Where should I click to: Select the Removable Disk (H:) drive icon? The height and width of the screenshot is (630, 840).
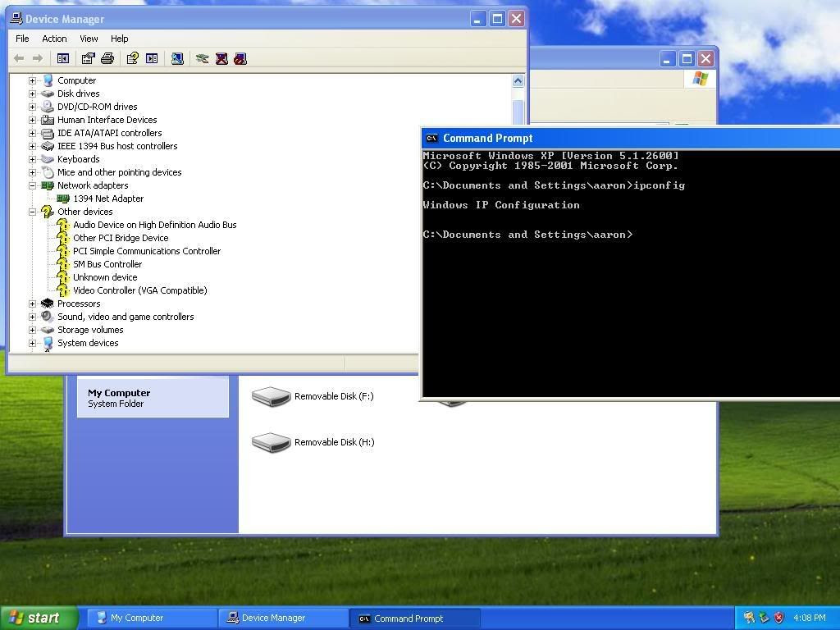click(x=271, y=442)
